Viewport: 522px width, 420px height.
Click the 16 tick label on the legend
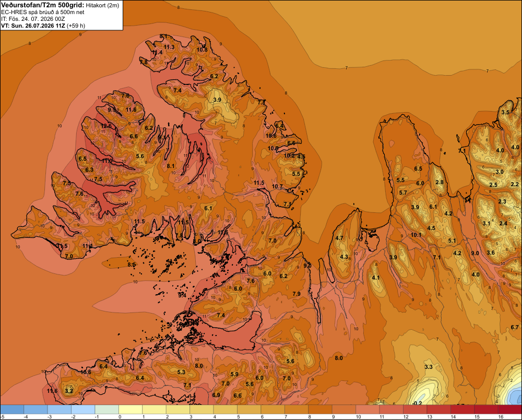[501, 417]
